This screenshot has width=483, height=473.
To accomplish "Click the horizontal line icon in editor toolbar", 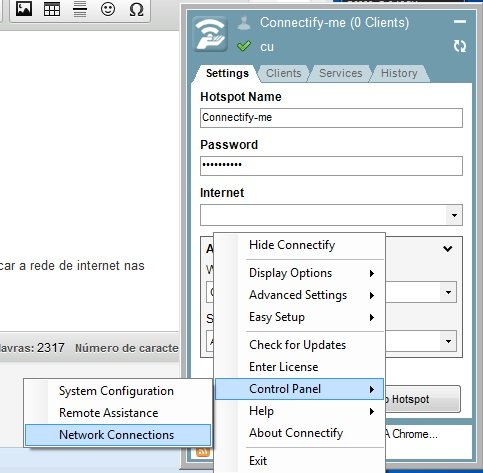I will (x=80, y=9).
